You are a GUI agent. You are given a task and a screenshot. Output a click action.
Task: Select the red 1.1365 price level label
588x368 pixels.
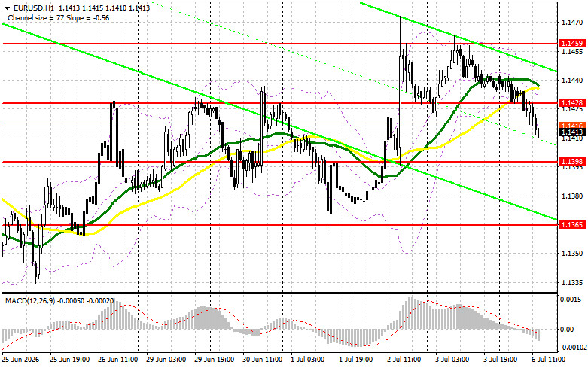click(x=571, y=224)
